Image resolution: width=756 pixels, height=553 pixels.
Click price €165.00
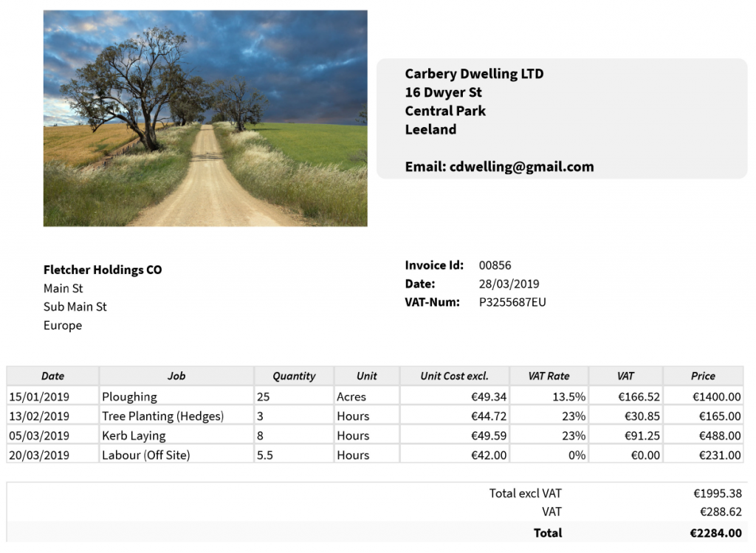coord(703,416)
